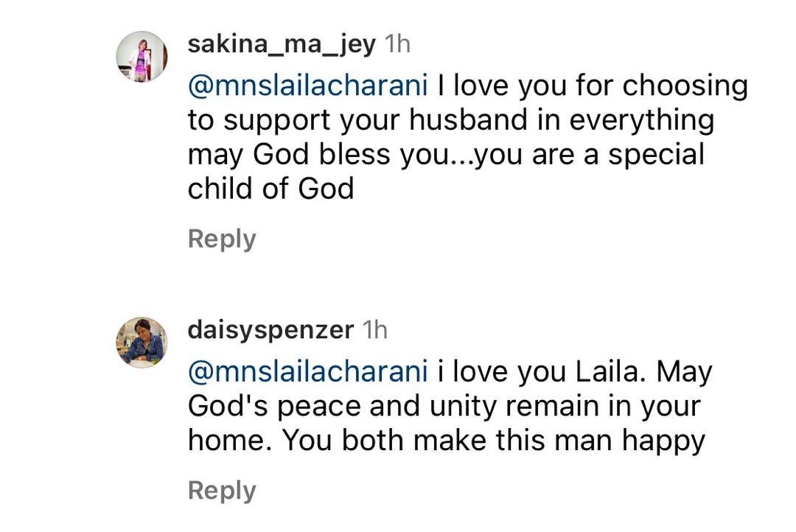Click the 1h timestamp beside sakina_ma_jey
This screenshot has height=532, width=796.
tap(397, 44)
